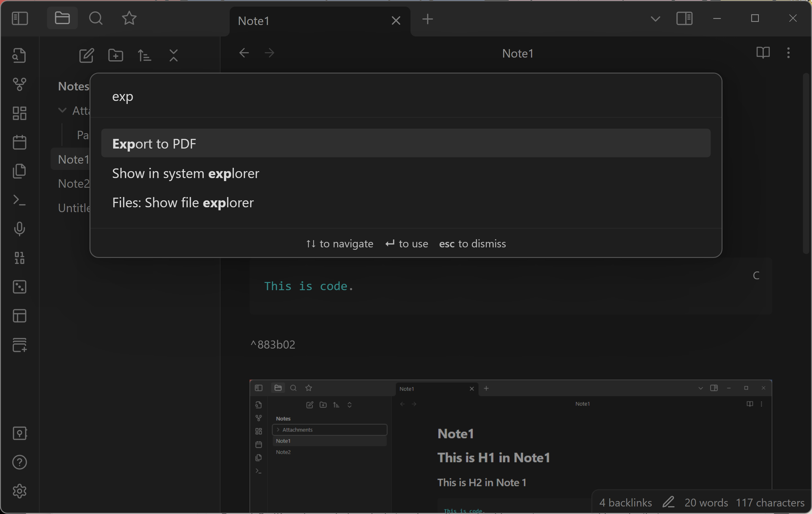Viewport: 812px width, 514px height.
Task: Select Note2 in the notes list
Action: coord(72,183)
